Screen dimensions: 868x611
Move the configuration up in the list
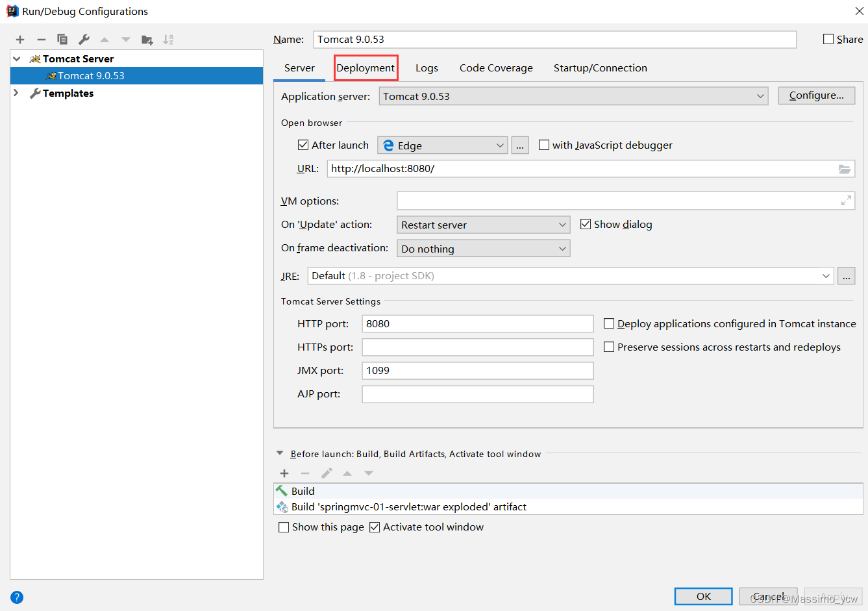click(105, 40)
